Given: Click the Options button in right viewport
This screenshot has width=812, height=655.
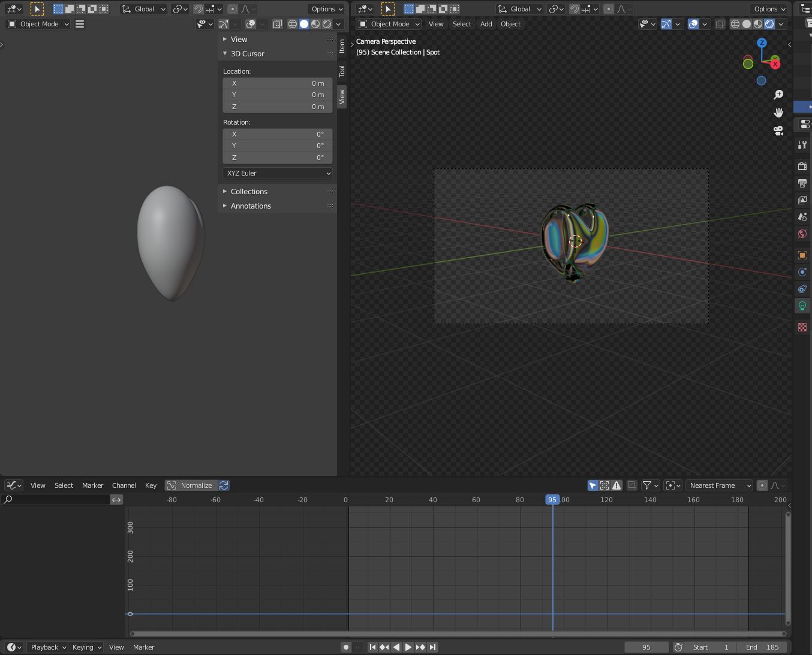Looking at the screenshot, I should 769,9.
